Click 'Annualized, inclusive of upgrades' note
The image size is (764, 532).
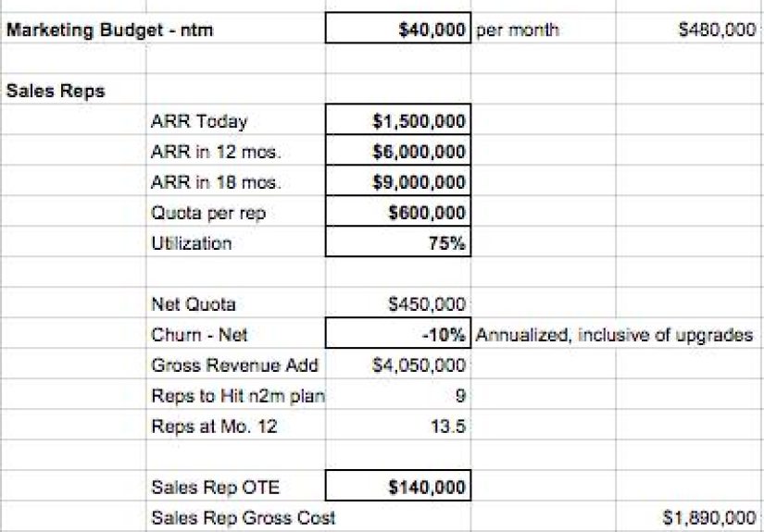[614, 335]
